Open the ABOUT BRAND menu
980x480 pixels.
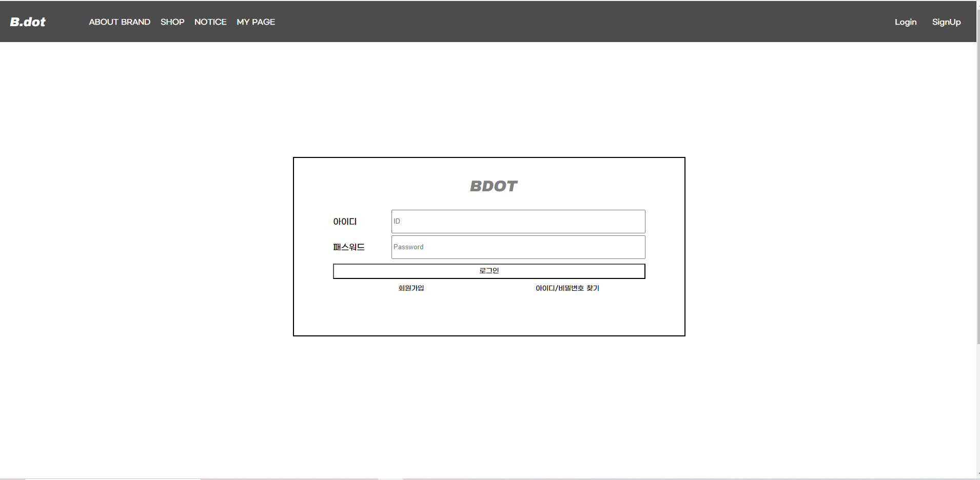tap(120, 22)
